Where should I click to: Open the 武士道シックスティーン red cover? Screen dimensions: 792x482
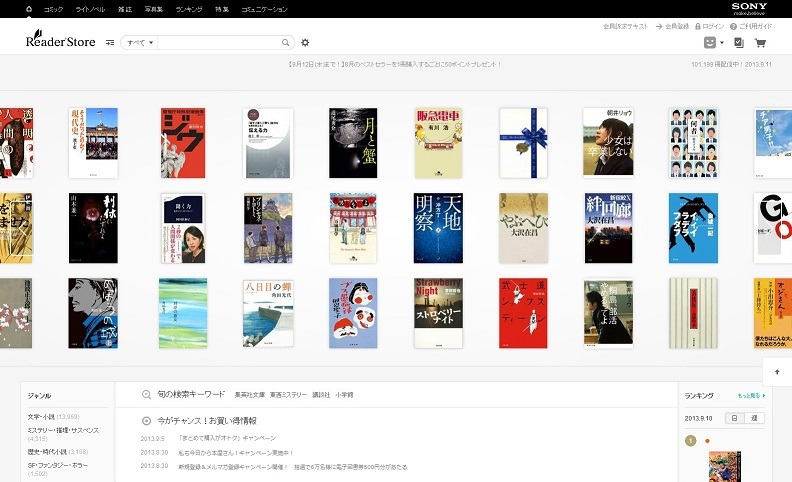click(523, 313)
